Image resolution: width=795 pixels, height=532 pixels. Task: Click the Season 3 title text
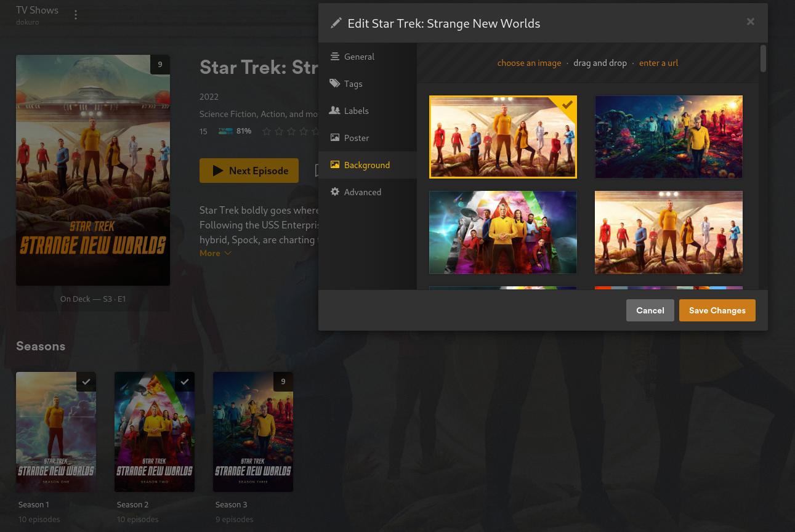[231, 504]
